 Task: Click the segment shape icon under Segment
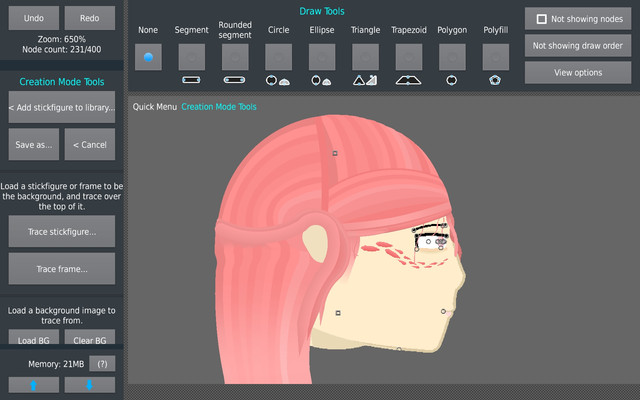click(191, 80)
